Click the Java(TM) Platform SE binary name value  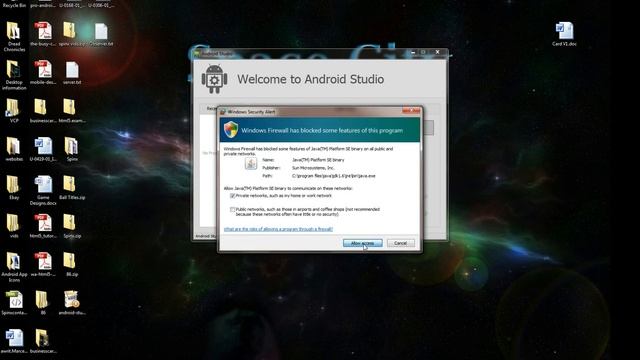pyautogui.click(x=318, y=160)
